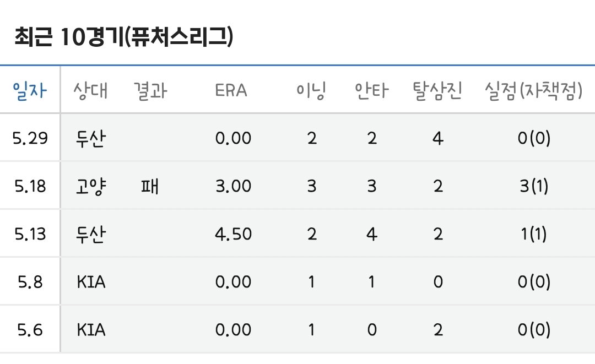The image size is (595, 364).
Task: Select the 상대 column header
Action: click(x=90, y=90)
